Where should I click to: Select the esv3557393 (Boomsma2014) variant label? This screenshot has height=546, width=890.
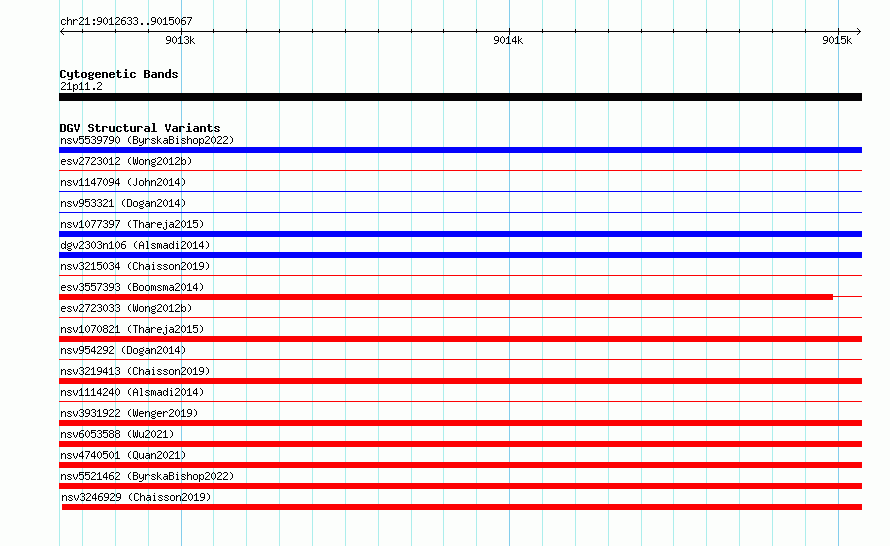(132, 287)
